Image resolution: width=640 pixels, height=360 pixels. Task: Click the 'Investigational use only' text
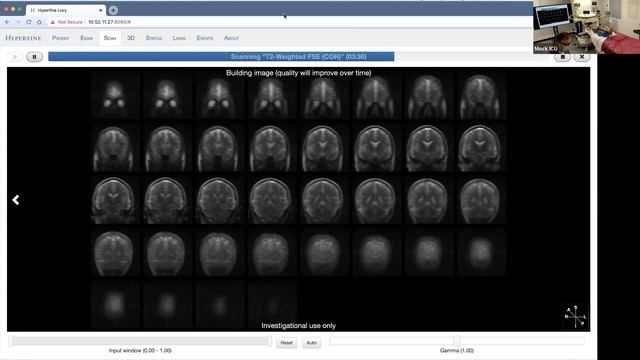tap(299, 326)
